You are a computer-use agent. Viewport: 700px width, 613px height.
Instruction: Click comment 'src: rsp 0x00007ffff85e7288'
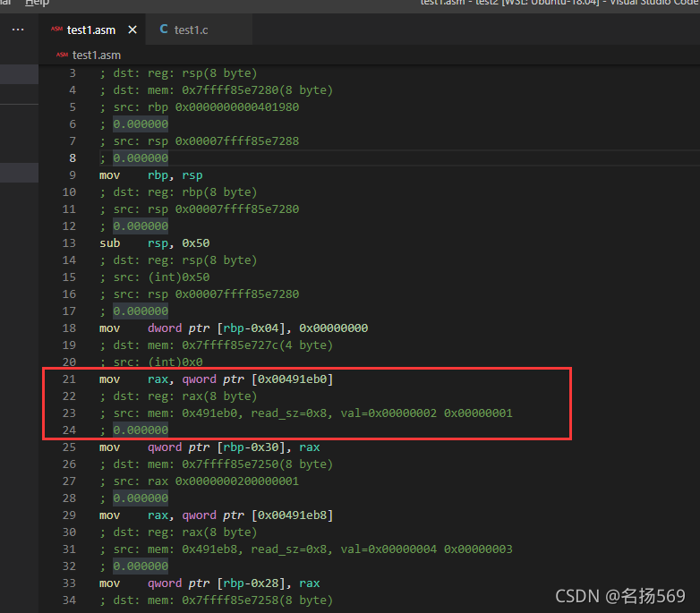[199, 141]
